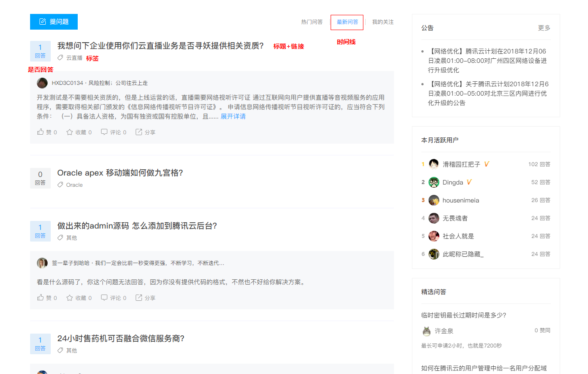
Task: Click the like icon under HXD3C0134's answer
Action: tap(41, 132)
